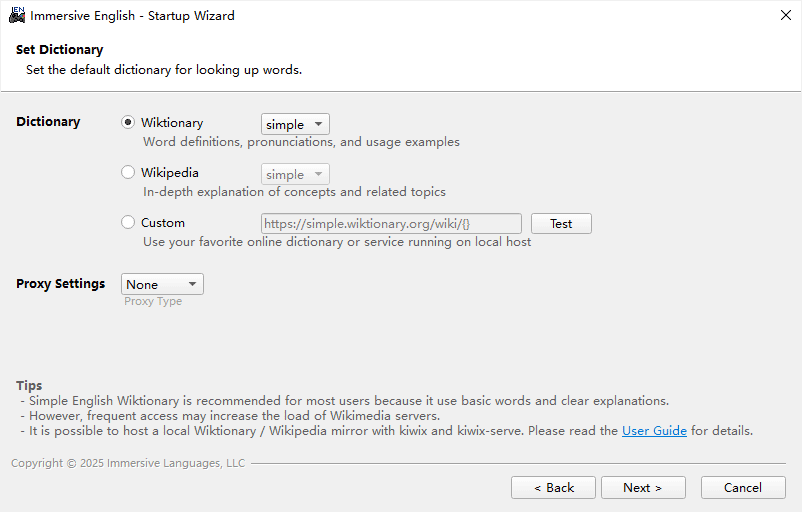Click the 'Word definitions, pronunciations' description text
Viewport: 802px width, 512px height.
click(301, 142)
